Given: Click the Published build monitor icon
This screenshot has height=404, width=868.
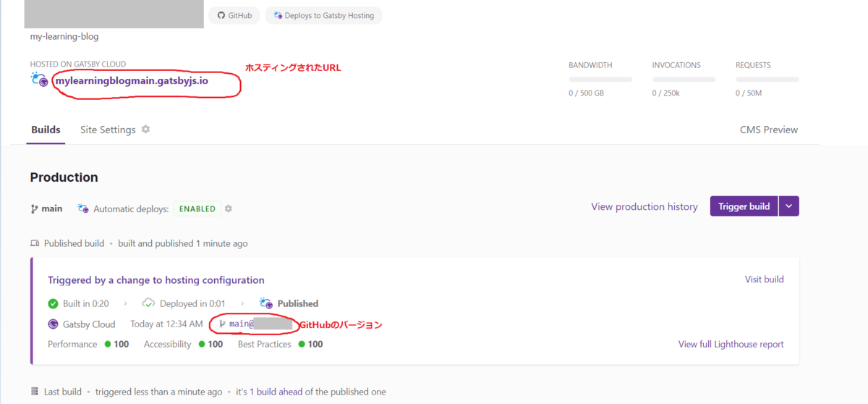Looking at the screenshot, I should (35, 243).
